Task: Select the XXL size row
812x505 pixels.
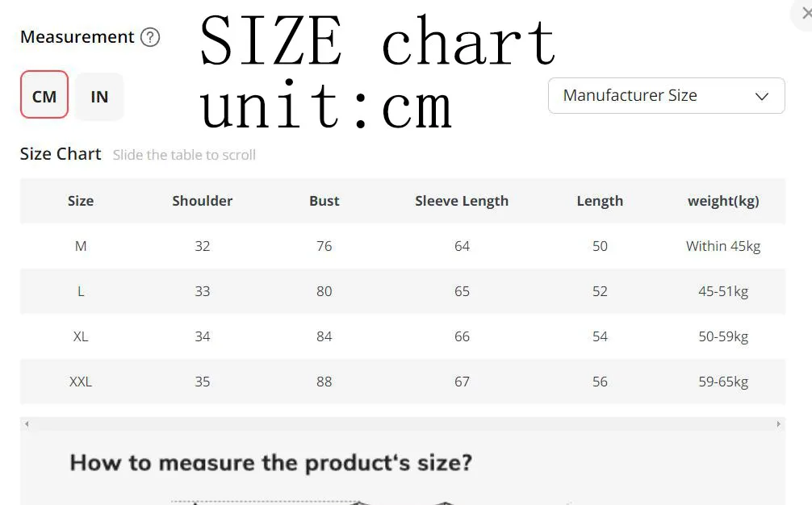Action: (x=403, y=382)
